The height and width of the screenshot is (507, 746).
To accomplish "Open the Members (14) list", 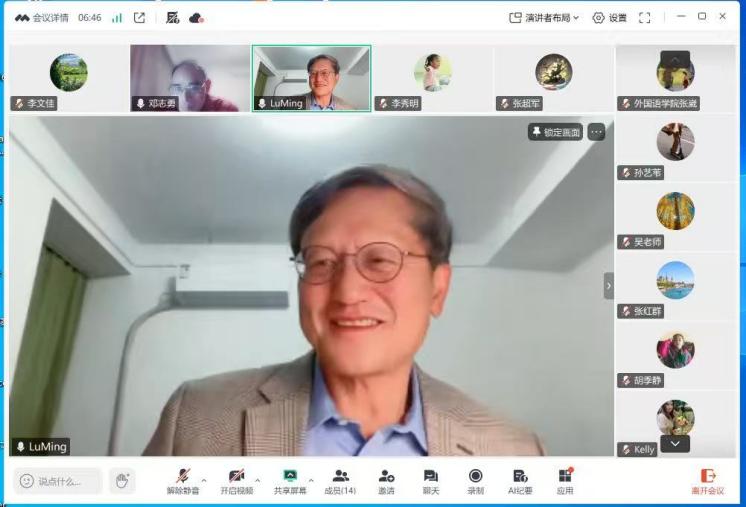I will coord(340,480).
